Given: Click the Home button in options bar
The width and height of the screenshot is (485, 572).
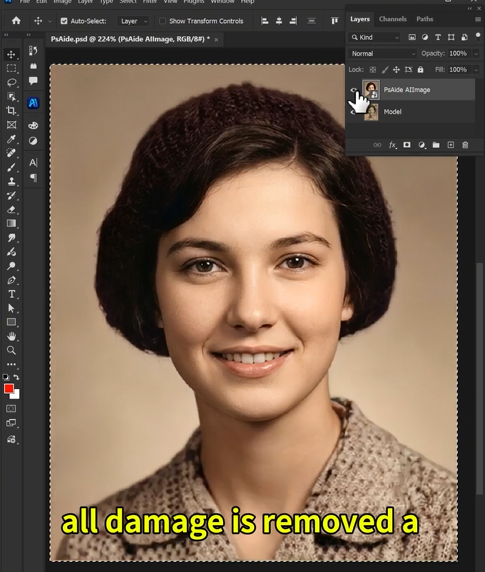Looking at the screenshot, I should 16,21.
